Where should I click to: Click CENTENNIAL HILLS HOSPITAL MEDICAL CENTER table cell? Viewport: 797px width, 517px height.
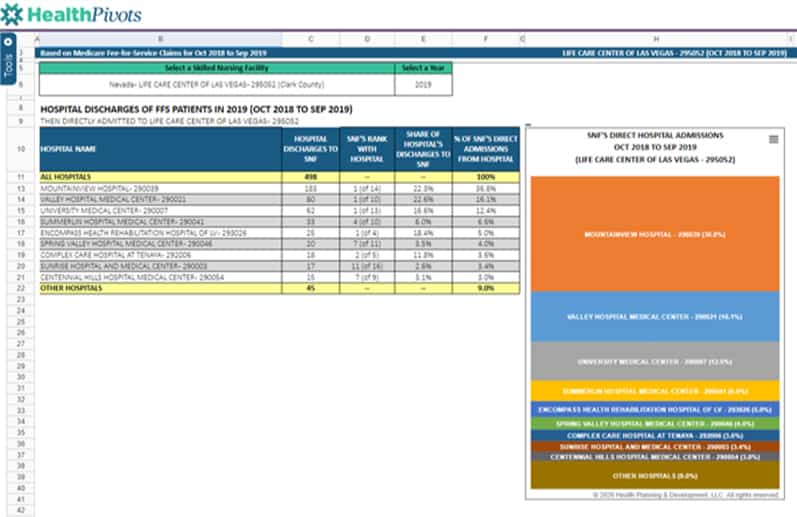click(x=161, y=278)
